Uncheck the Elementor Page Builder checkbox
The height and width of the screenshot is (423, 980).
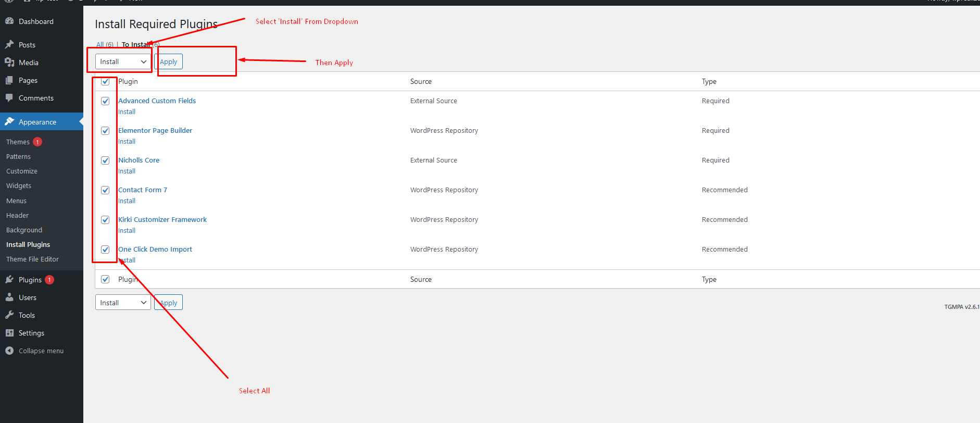tap(105, 131)
